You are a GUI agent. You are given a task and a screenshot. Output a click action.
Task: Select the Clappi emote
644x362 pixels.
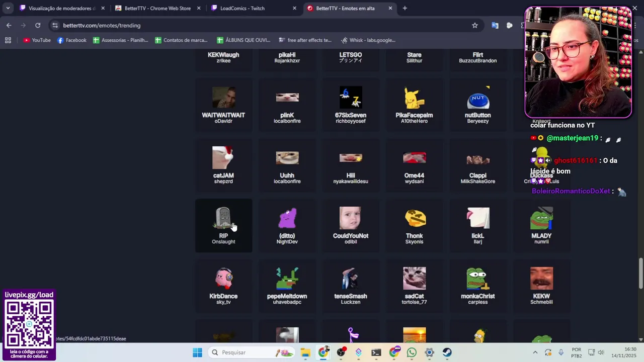tap(478, 165)
